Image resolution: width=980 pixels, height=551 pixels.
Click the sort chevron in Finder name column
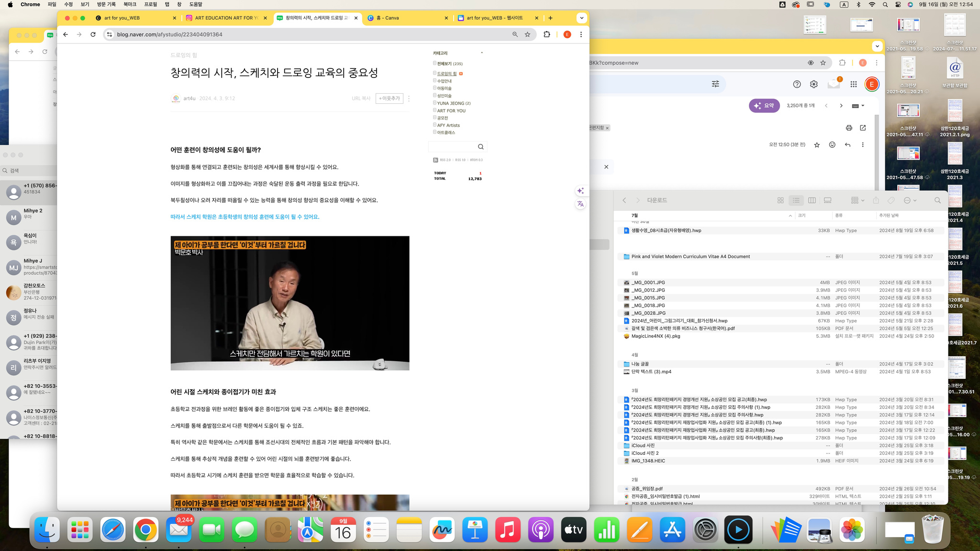790,216
